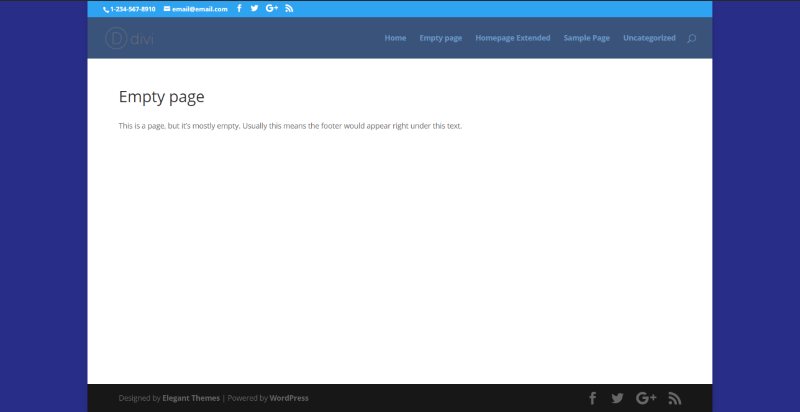Click the phone icon in the top bar
Image resolution: width=800 pixels, height=412 pixels.
pos(106,9)
